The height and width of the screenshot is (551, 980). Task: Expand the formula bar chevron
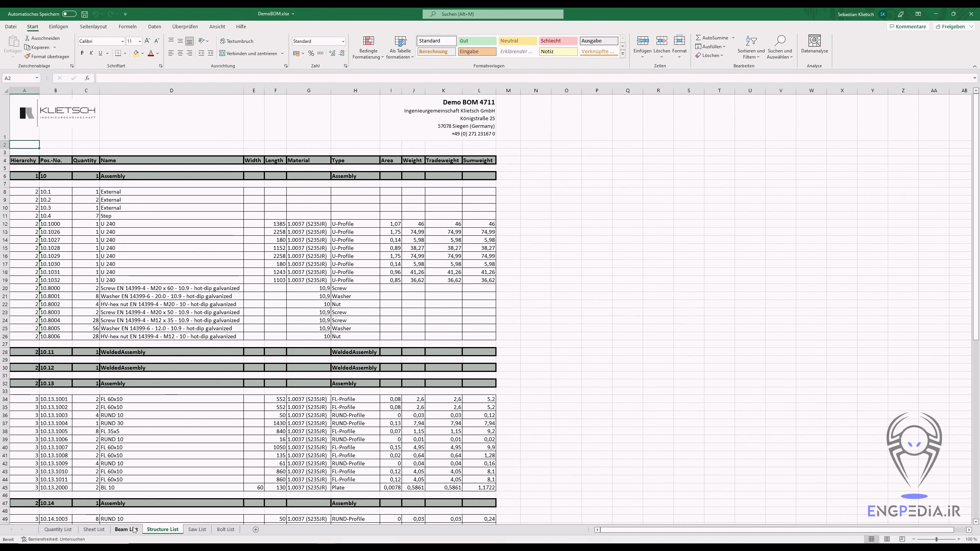click(975, 78)
